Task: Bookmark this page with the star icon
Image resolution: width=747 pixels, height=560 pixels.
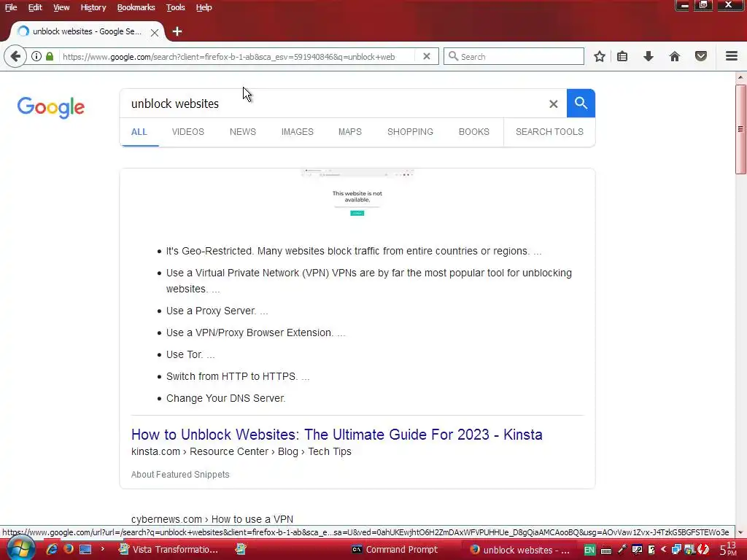Action: coord(600,57)
